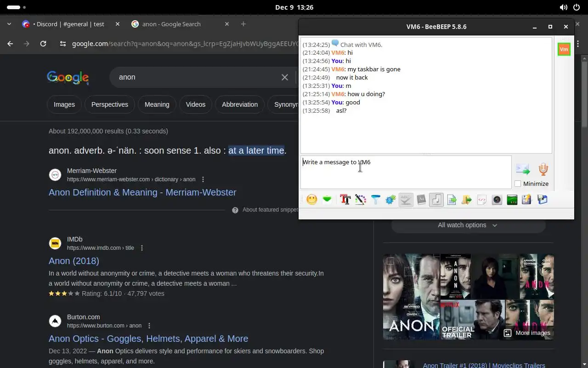Open a new Chrome tab with plus button
This screenshot has height=368, width=588.
click(243, 24)
